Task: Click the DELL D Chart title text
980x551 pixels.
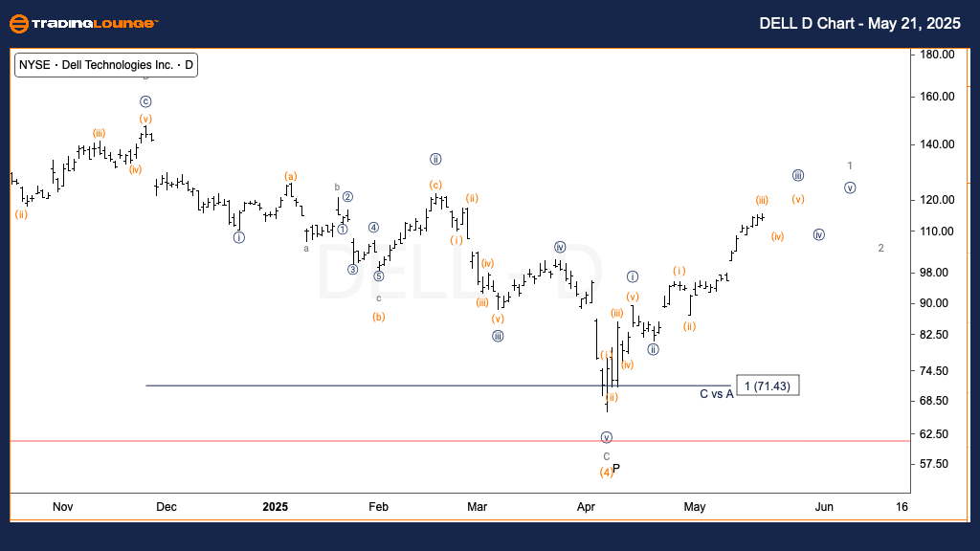Action: [x=859, y=24]
